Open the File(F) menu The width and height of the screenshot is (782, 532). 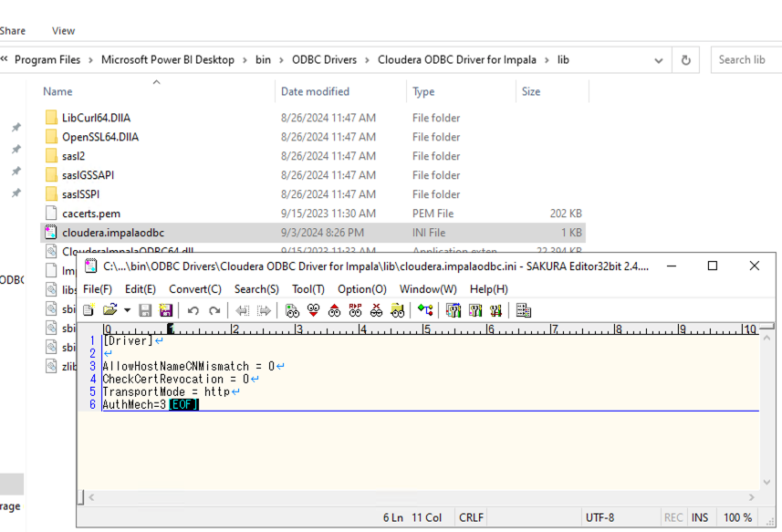[x=98, y=289]
